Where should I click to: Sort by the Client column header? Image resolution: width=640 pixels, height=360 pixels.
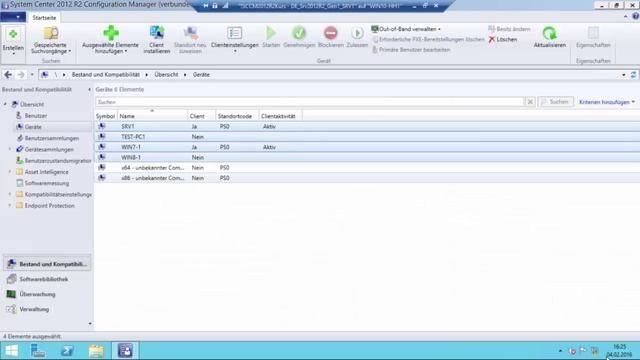pyautogui.click(x=202, y=116)
